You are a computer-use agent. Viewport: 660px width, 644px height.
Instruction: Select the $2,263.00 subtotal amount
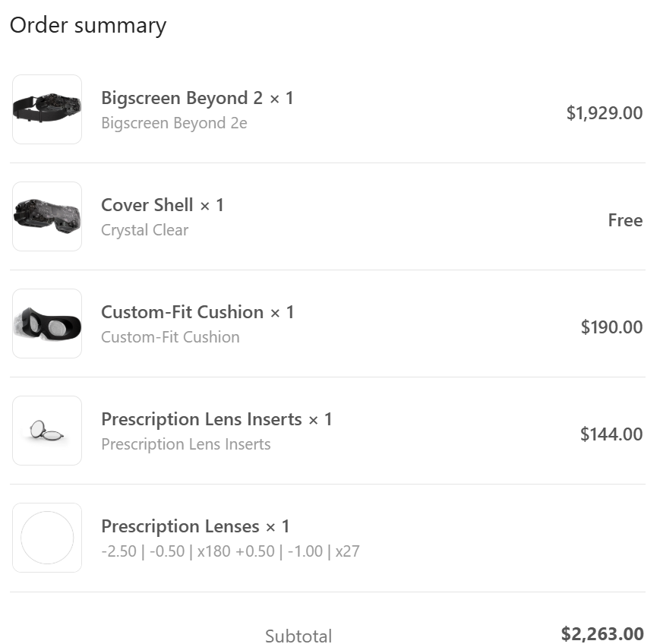(602, 634)
